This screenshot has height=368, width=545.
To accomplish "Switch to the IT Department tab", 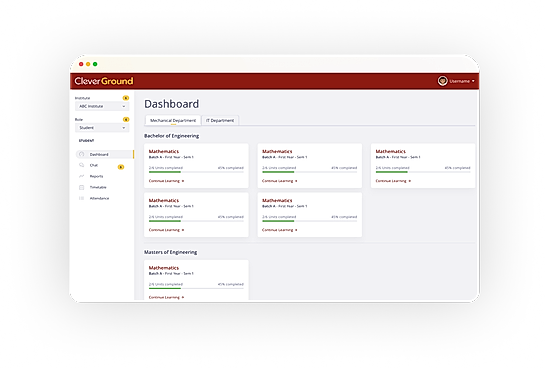I will (220, 120).
